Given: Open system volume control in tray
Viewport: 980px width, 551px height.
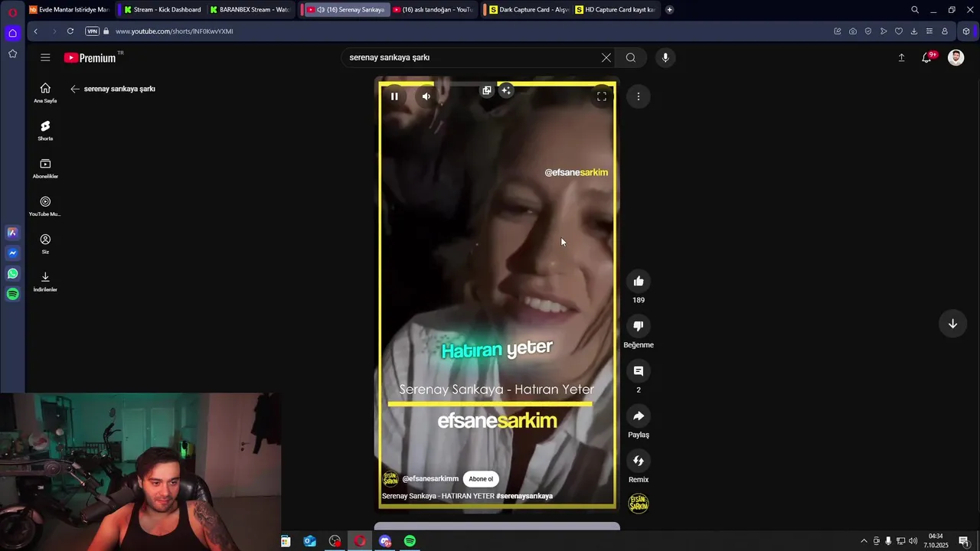Looking at the screenshot, I should coord(913,541).
